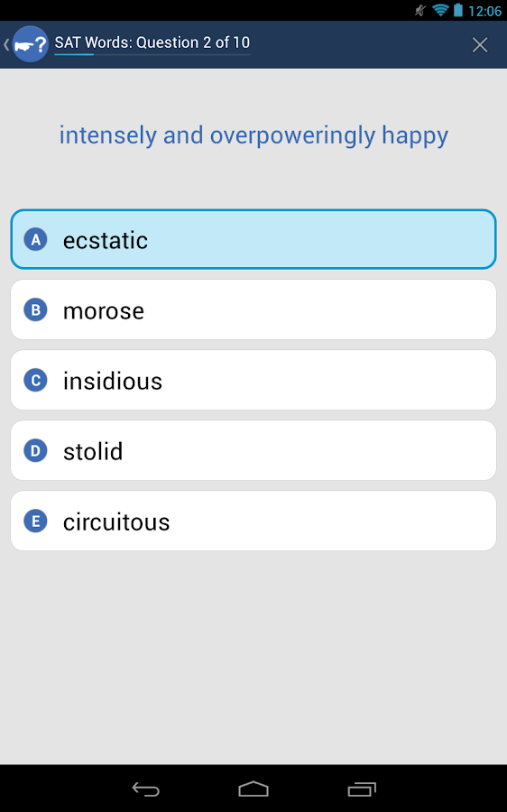
Task: Go back using the chevron beside app icon
Action: click(6, 44)
